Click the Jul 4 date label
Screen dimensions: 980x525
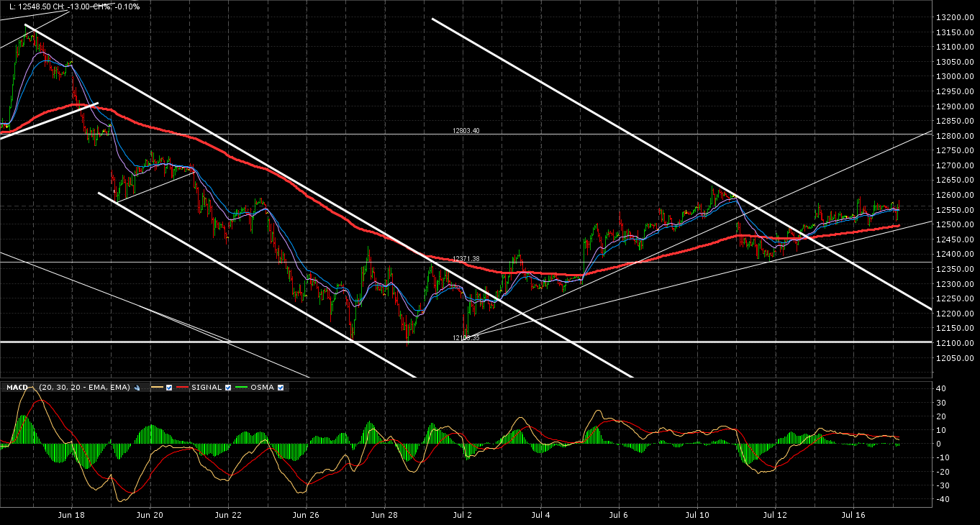[x=540, y=515]
